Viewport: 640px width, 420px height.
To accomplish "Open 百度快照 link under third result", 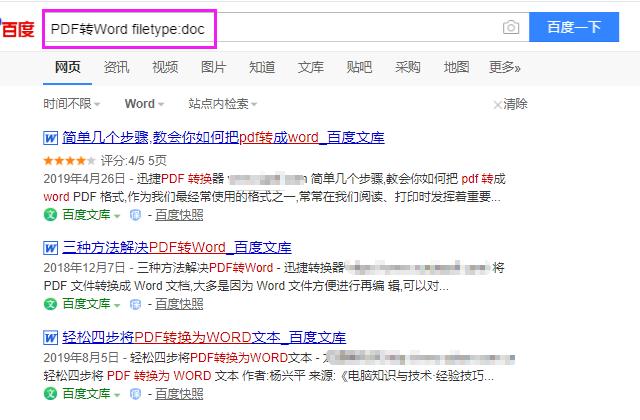I will pyautogui.click(x=179, y=394).
